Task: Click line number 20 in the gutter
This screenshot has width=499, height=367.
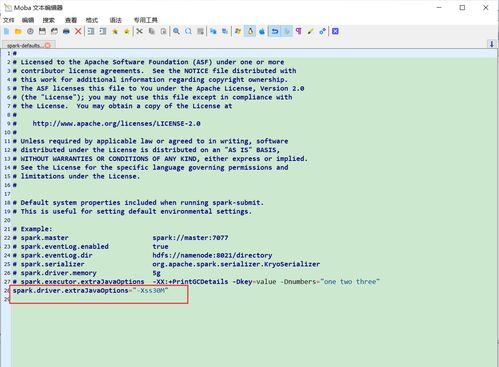Action: 7,220
